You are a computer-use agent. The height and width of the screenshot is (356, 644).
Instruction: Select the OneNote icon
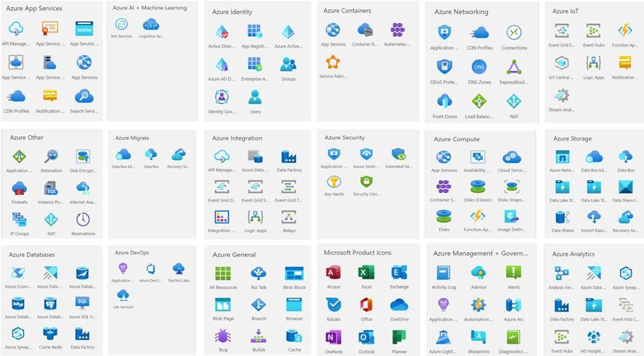tap(333, 338)
